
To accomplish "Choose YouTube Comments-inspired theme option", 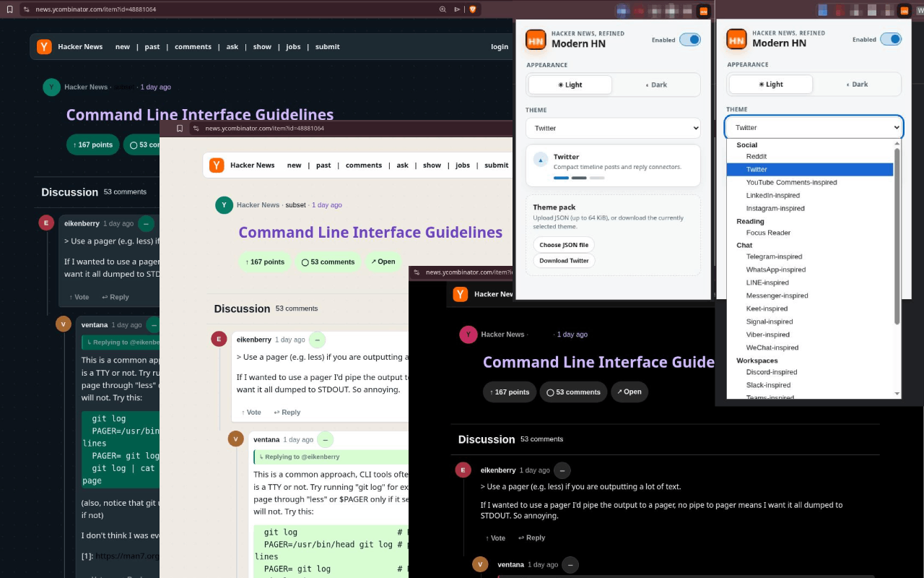I will [x=810, y=182].
